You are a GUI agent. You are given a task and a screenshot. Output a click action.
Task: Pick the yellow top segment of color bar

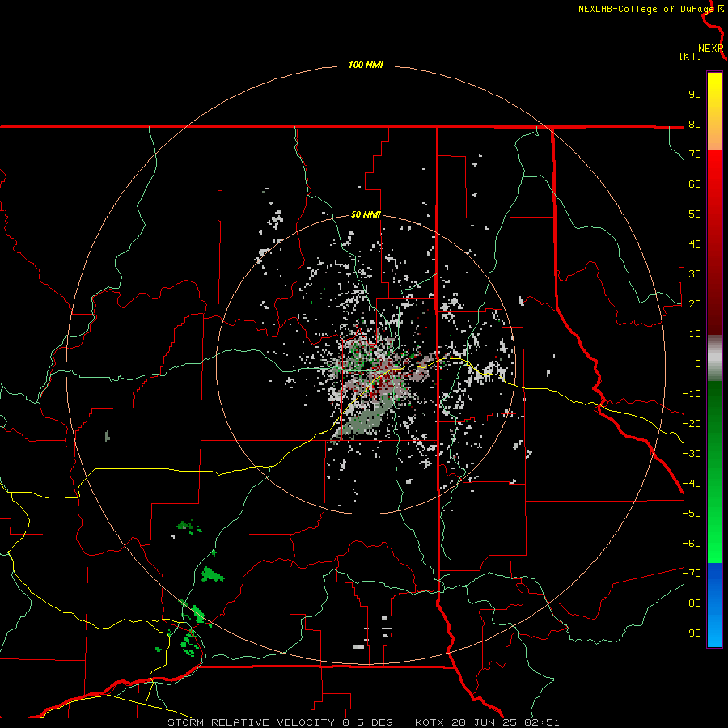click(714, 112)
